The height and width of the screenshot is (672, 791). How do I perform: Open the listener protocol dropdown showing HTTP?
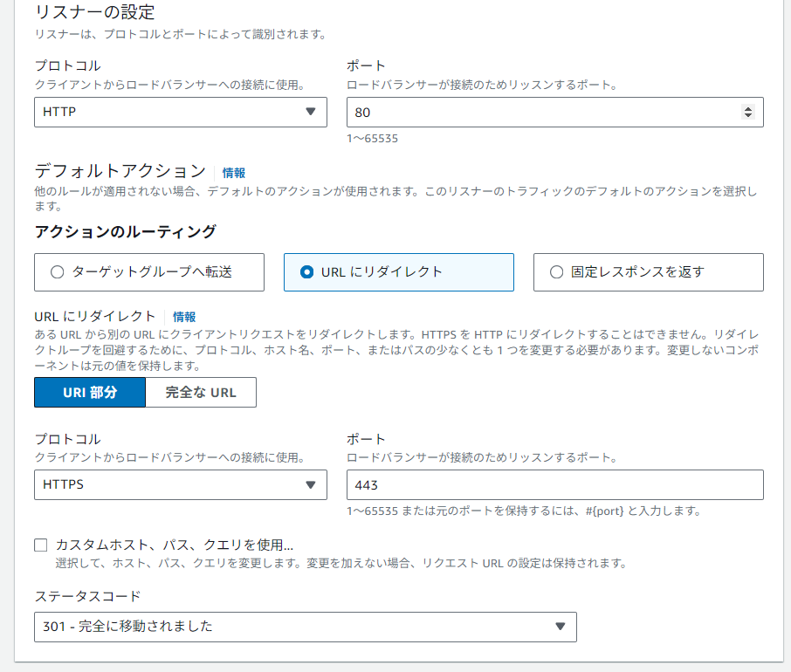point(181,112)
